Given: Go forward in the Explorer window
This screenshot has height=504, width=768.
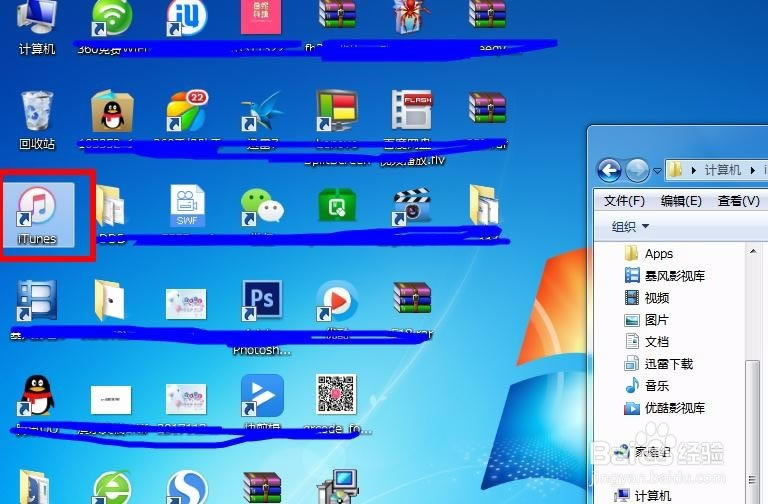Looking at the screenshot, I should (x=637, y=170).
